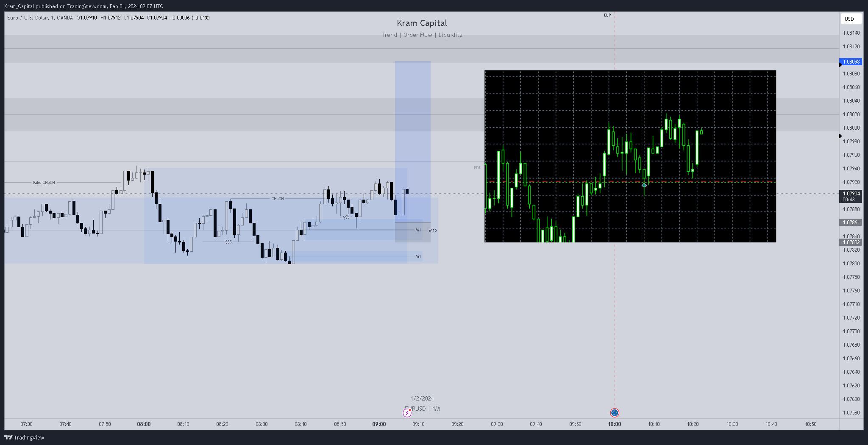The height and width of the screenshot is (445, 868).
Task: Click the 1/2/2024 date text
Action: click(422, 398)
